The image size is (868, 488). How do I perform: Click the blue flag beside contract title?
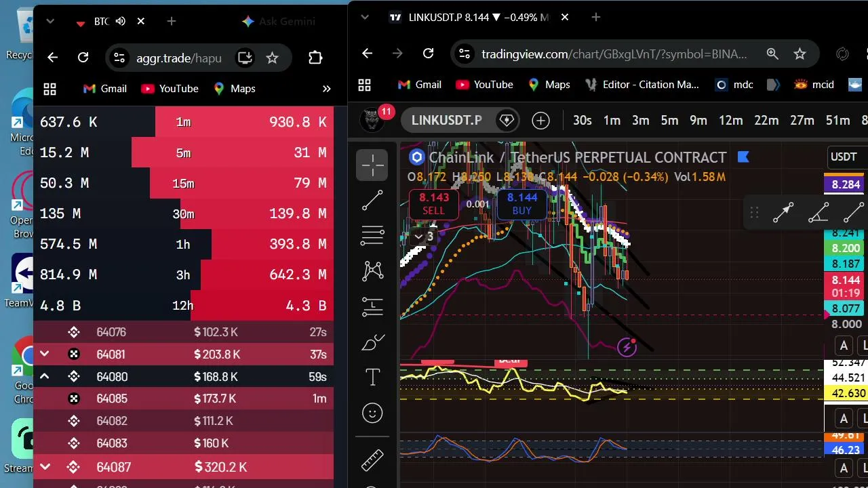[x=743, y=157]
